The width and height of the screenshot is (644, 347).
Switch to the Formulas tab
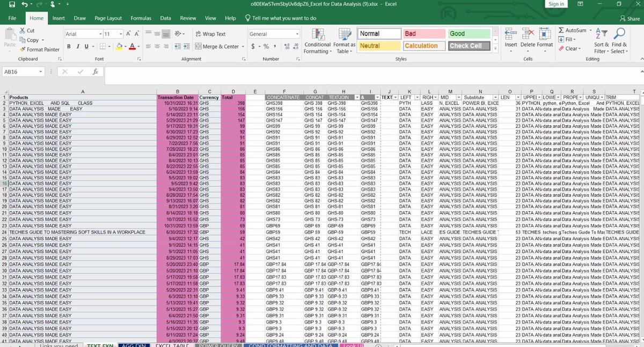(x=141, y=18)
